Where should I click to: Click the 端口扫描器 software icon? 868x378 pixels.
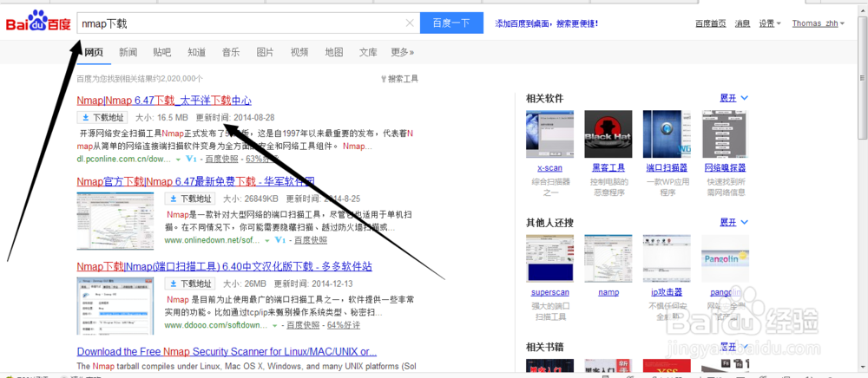pos(667,134)
